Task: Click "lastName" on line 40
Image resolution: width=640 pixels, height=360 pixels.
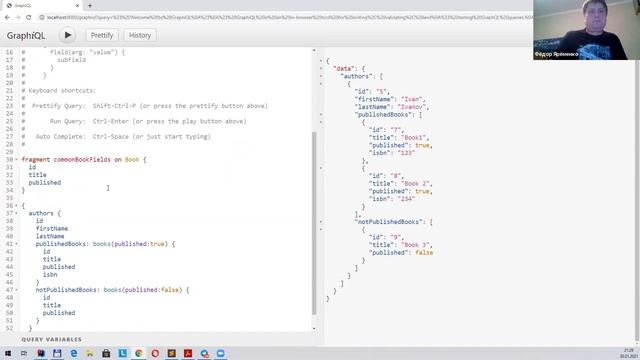Action: tap(50, 236)
